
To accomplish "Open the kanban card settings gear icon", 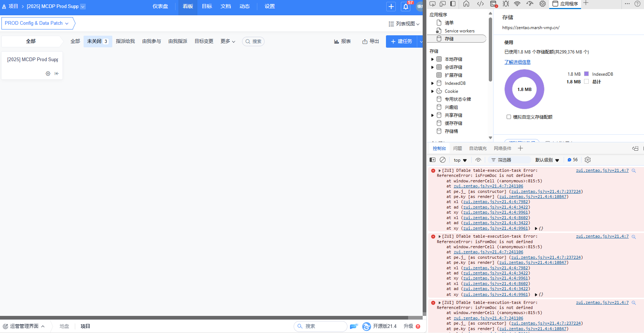I will pos(48,74).
